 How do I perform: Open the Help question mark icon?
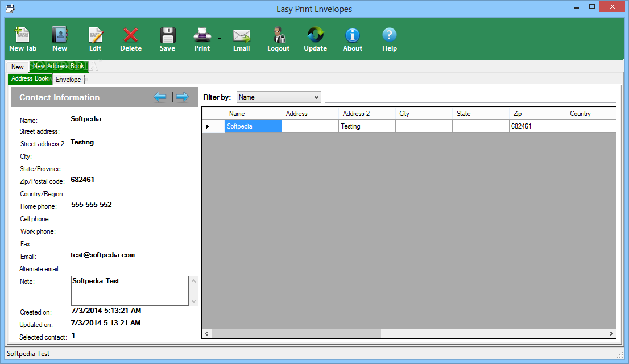click(389, 35)
